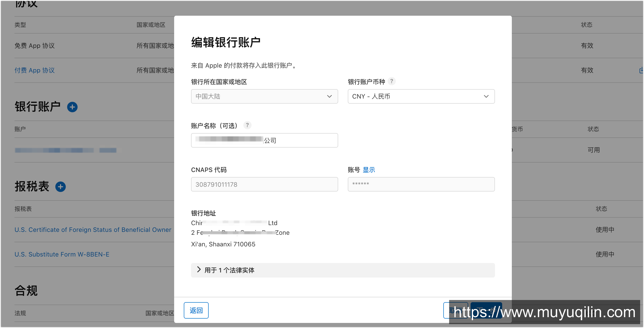
Task: Click 使用中 status of Certificate of Foreign Status
Action: (x=605, y=230)
